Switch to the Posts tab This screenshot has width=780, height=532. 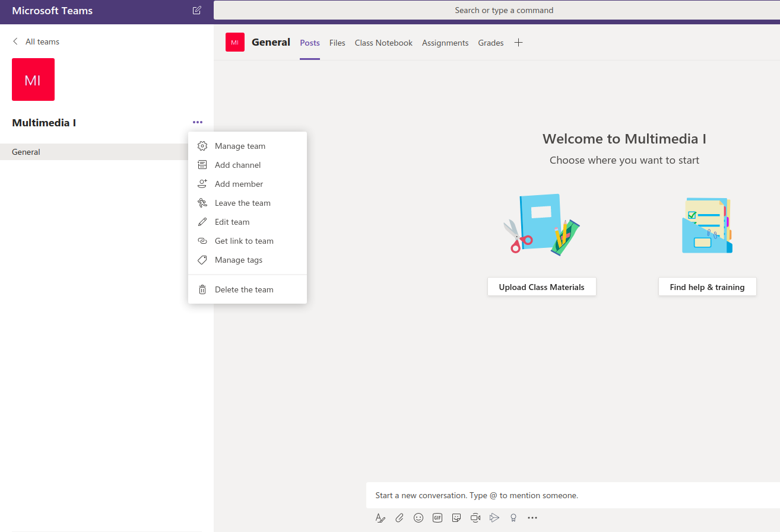[x=310, y=43]
